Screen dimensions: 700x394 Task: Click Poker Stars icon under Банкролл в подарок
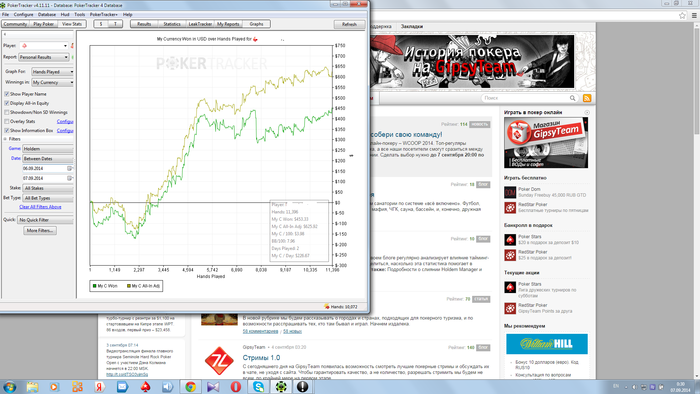[510, 240]
